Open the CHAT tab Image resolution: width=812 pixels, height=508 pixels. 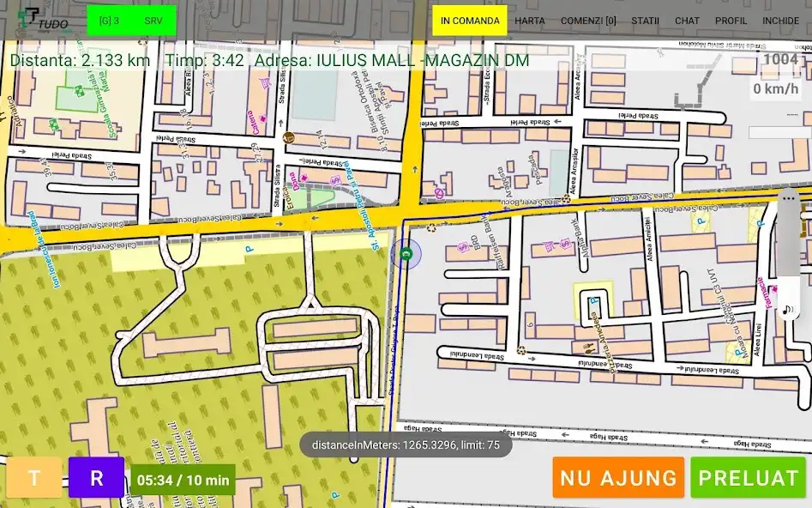(x=687, y=21)
